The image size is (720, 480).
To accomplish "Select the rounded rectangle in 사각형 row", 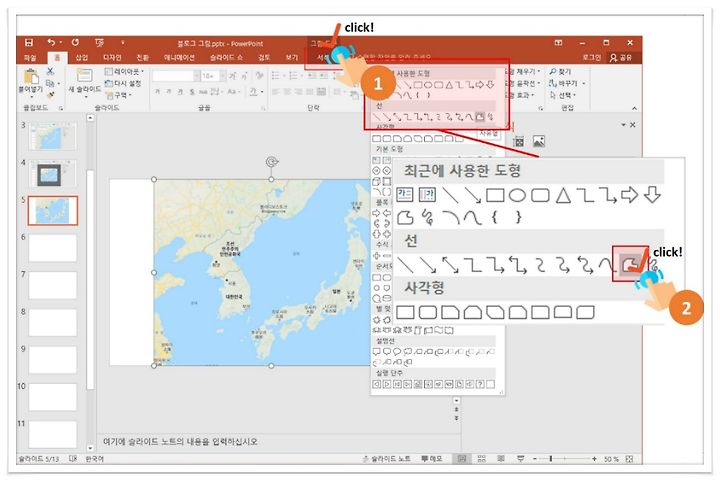I will pyautogui.click(x=428, y=312).
